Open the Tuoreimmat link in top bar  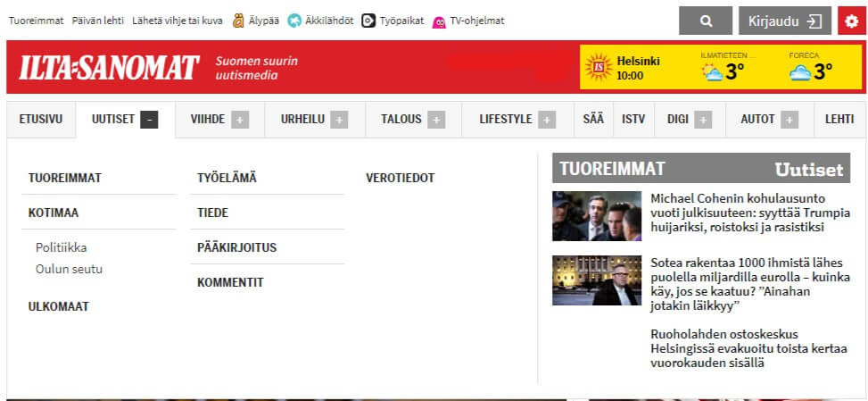click(36, 21)
